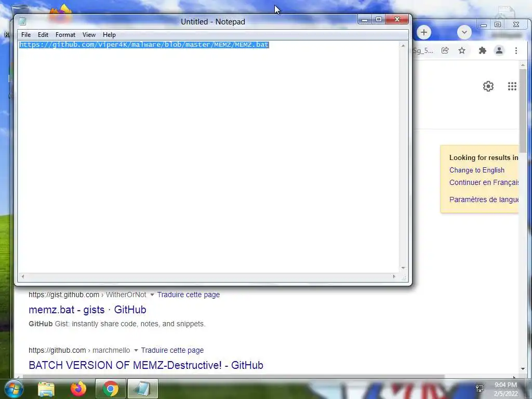Open Paramètres de langue link
Screen dimensions: 532x399
point(484,199)
